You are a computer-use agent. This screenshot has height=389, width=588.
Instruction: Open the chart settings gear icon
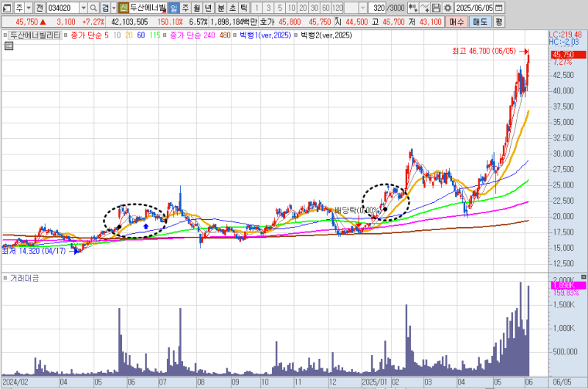(448, 7)
